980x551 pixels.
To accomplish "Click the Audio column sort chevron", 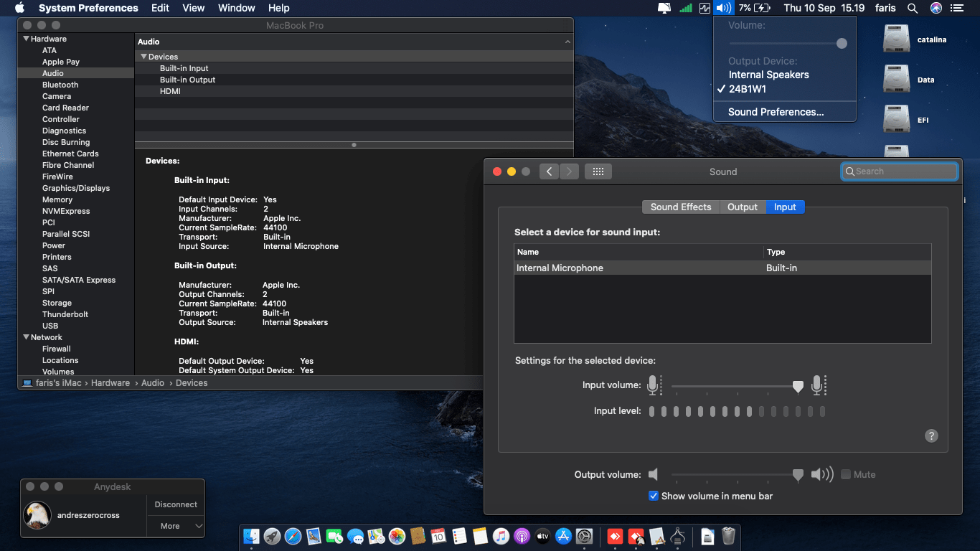I will [x=567, y=42].
